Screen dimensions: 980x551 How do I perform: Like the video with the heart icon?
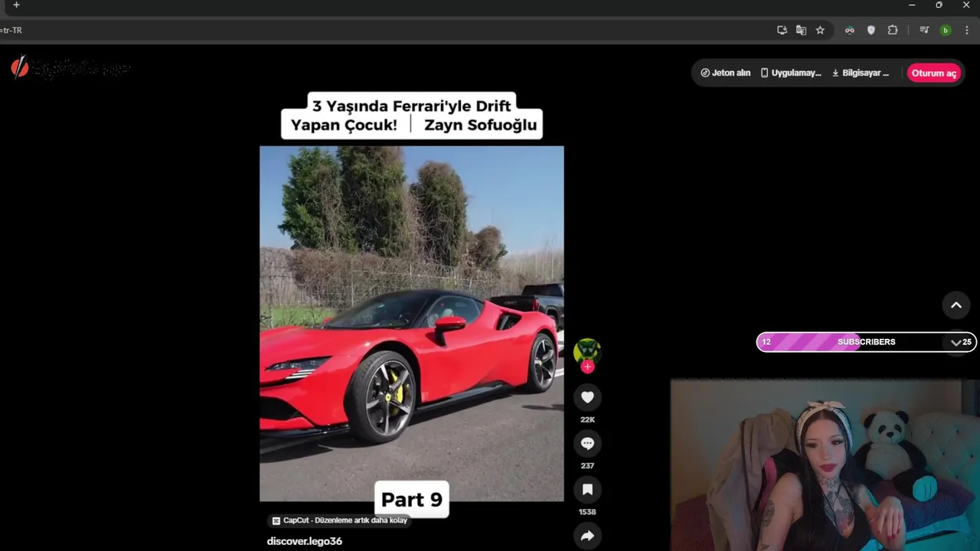[587, 397]
